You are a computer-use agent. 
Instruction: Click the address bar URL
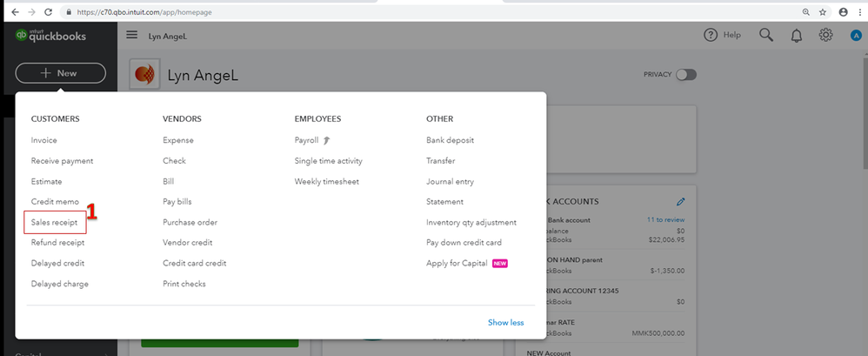tap(144, 11)
